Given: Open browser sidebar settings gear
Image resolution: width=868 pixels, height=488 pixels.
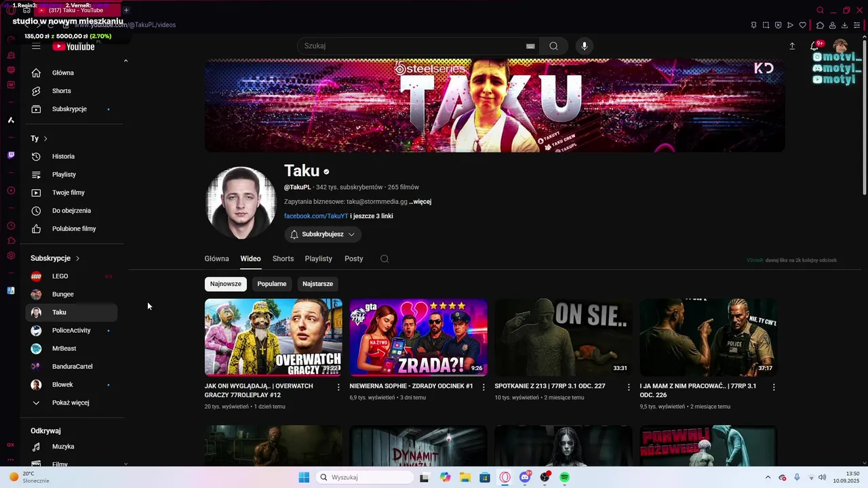Looking at the screenshot, I should pyautogui.click(x=11, y=256).
